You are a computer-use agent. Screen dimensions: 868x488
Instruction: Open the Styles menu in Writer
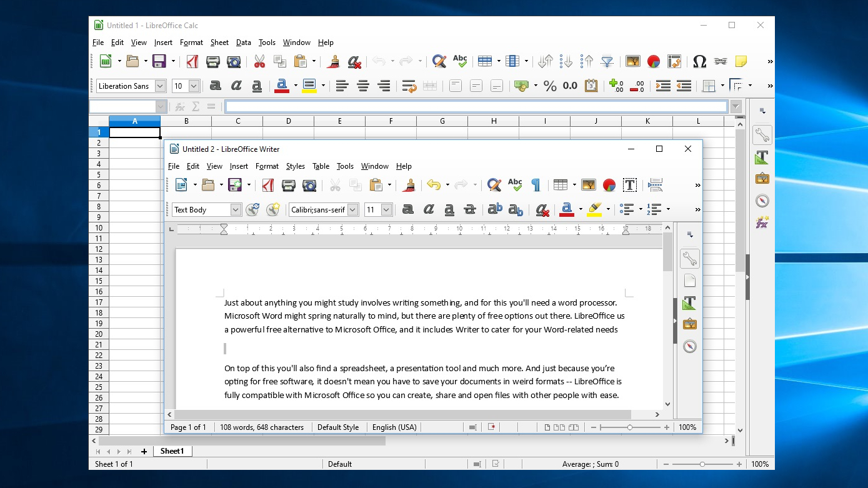point(296,166)
